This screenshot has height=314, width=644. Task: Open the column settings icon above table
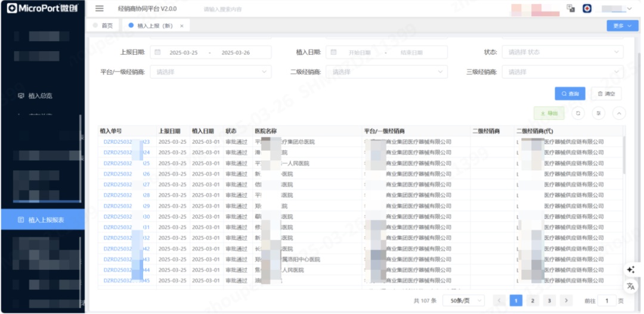599,113
